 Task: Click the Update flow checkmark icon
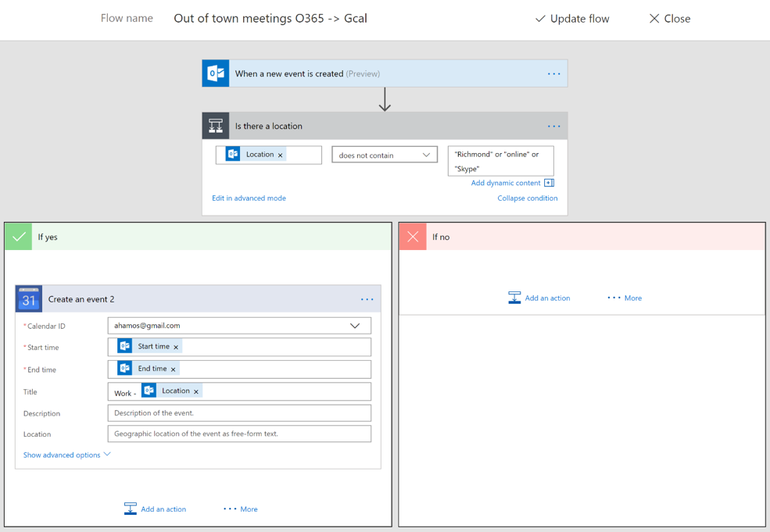[x=540, y=19]
